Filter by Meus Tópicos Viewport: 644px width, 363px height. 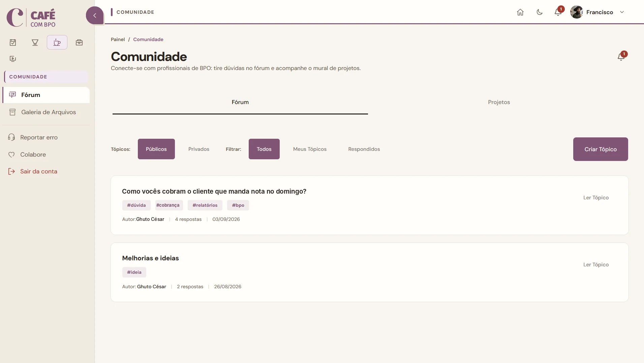[310, 149]
